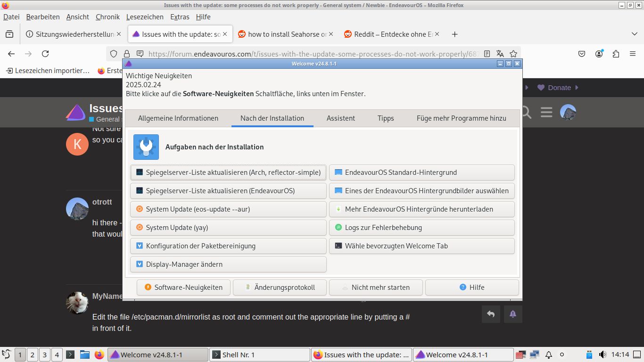
Task: Set EndeavourOS Standard-Hintergrund
Action: tap(422, 173)
